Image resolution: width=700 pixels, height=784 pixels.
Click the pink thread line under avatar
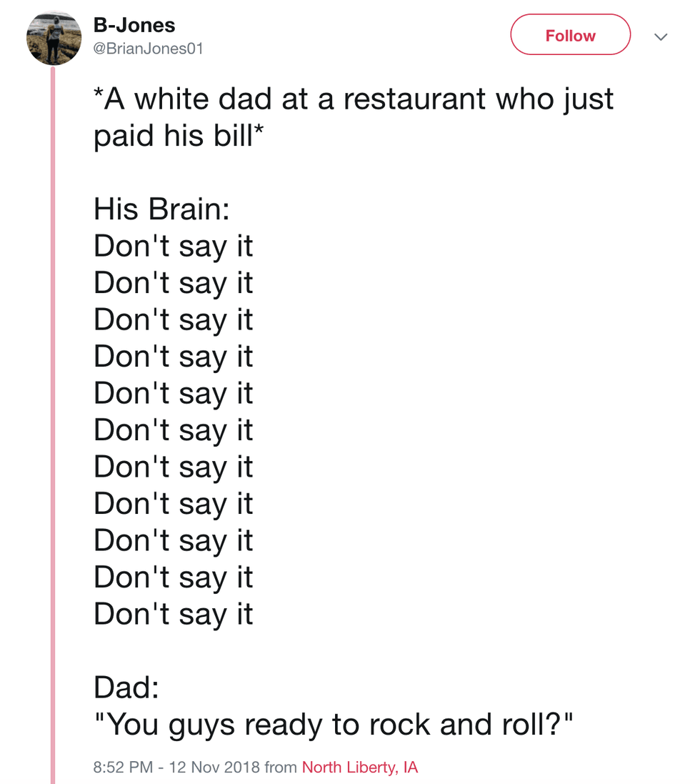pyautogui.click(x=53, y=429)
